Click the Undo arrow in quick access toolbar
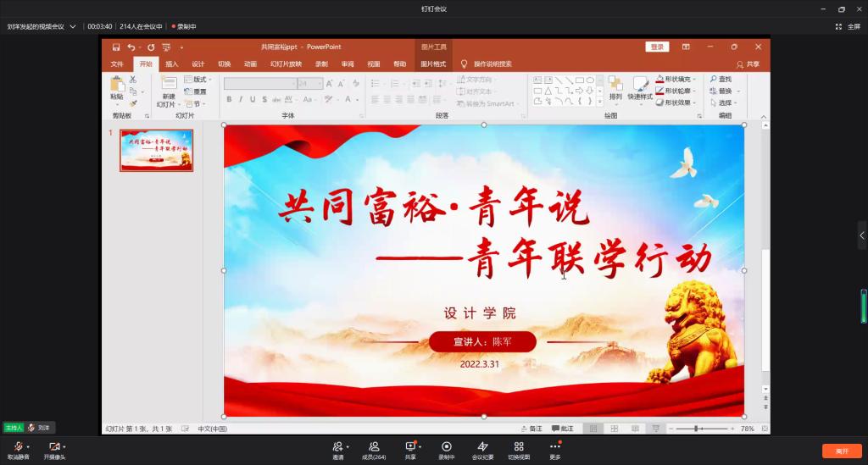The height and width of the screenshot is (465, 868). (131, 47)
